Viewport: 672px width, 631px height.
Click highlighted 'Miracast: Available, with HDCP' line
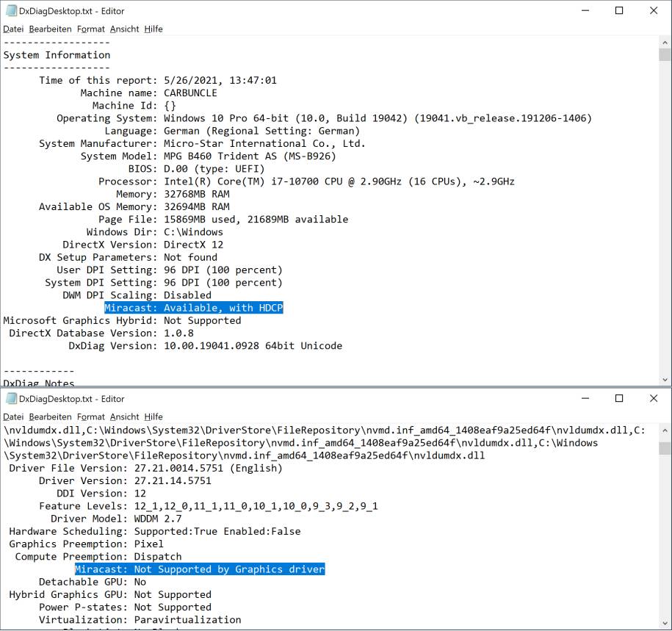pos(194,308)
